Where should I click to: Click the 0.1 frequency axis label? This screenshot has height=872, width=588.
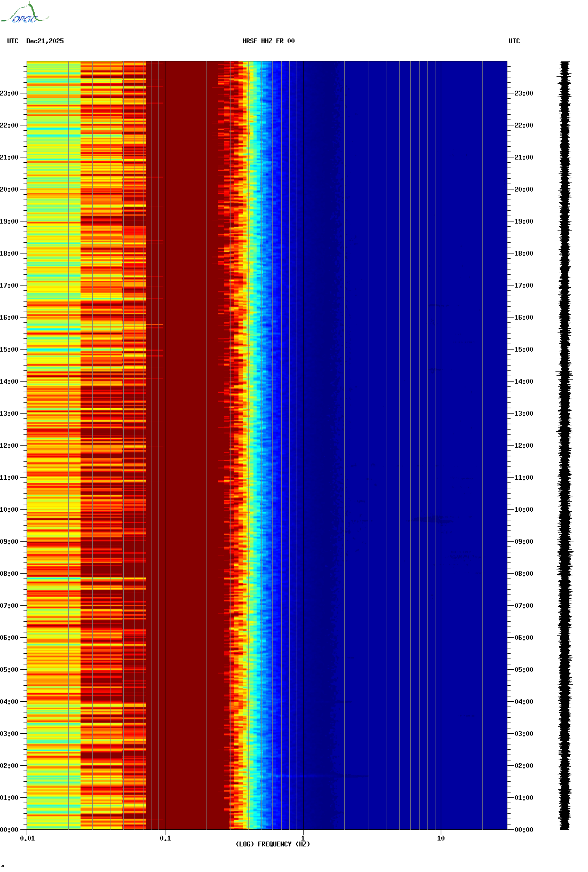165,838
